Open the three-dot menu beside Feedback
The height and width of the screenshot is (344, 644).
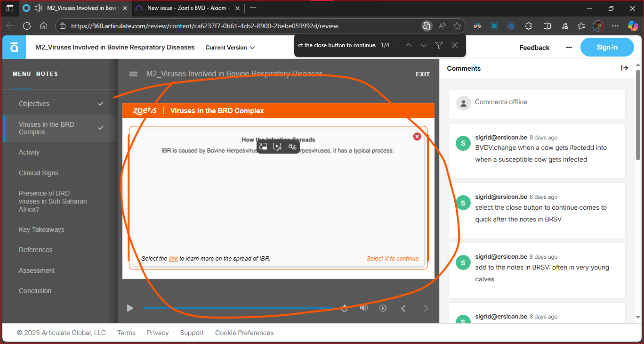click(569, 48)
